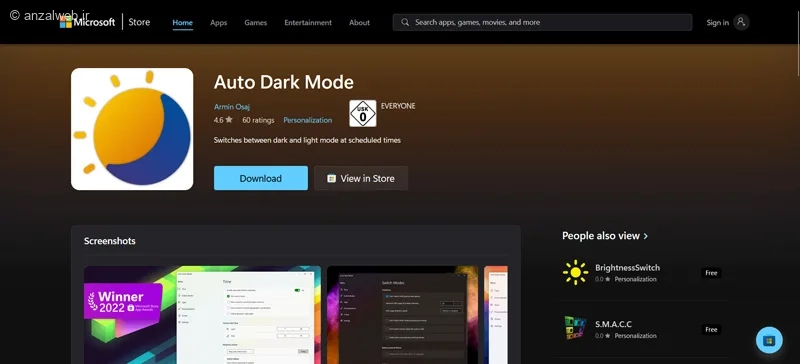
Task: Click the Free badge for BrightnessSwitch
Action: click(x=711, y=273)
